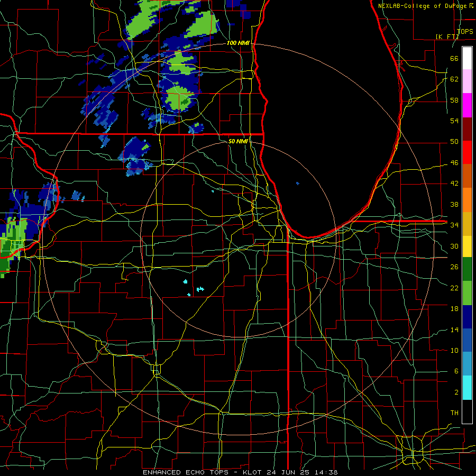
Task: Click the 'TOPS' legend title
Action: 465,31
